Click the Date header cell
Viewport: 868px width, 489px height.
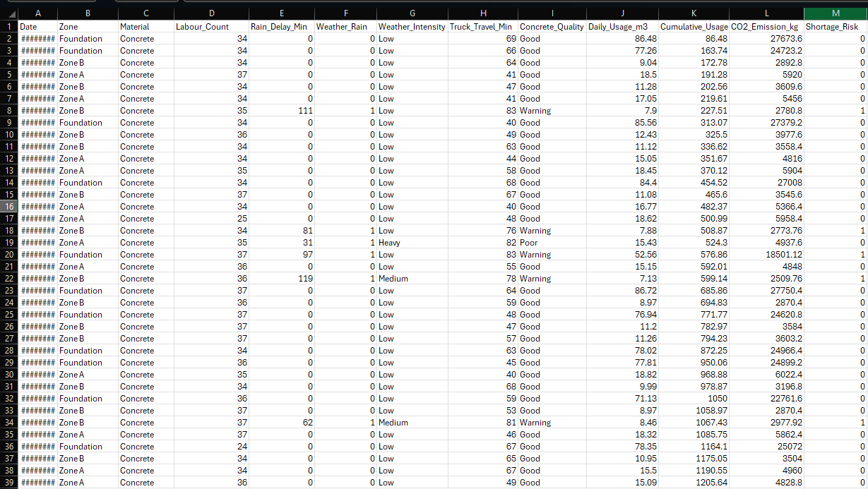click(x=37, y=27)
